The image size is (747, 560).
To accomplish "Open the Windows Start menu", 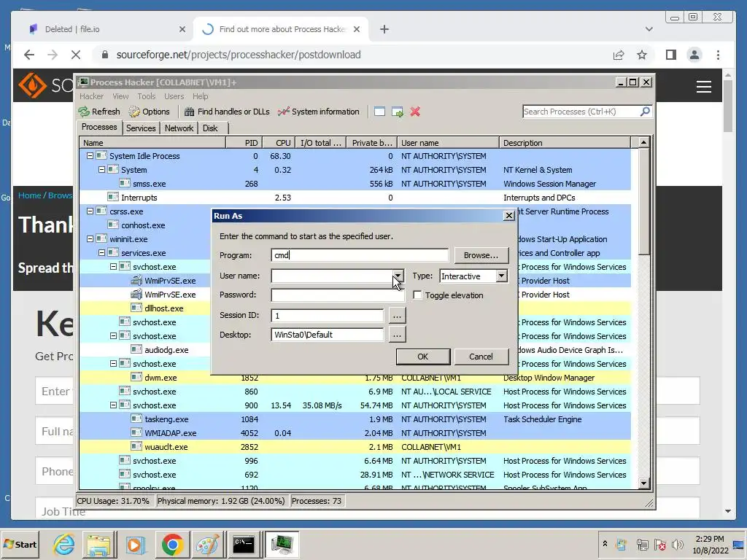I will pyautogui.click(x=20, y=544).
